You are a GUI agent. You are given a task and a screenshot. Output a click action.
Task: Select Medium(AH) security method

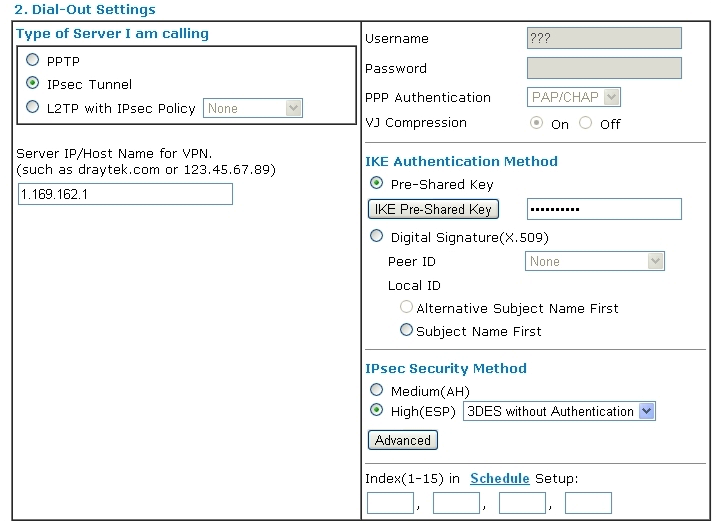coord(376,390)
